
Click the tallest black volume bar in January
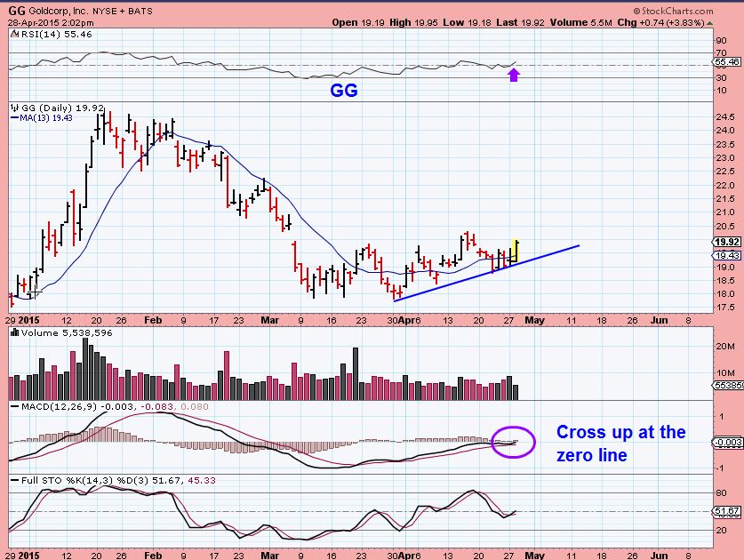(85, 369)
